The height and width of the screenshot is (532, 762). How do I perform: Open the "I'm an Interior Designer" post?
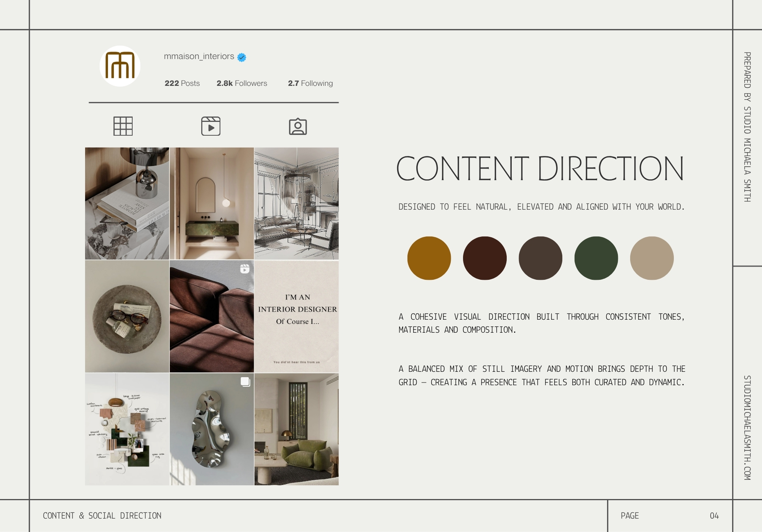coord(297,317)
